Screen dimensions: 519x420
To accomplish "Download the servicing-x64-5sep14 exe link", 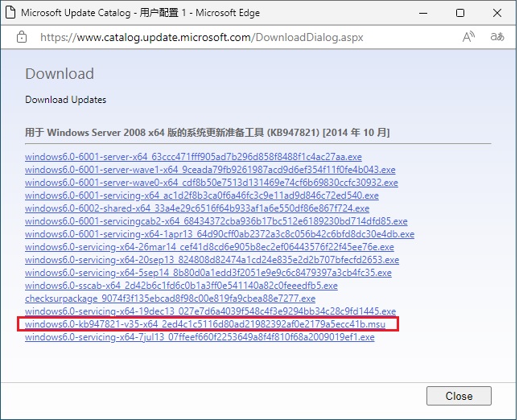I will (208, 273).
